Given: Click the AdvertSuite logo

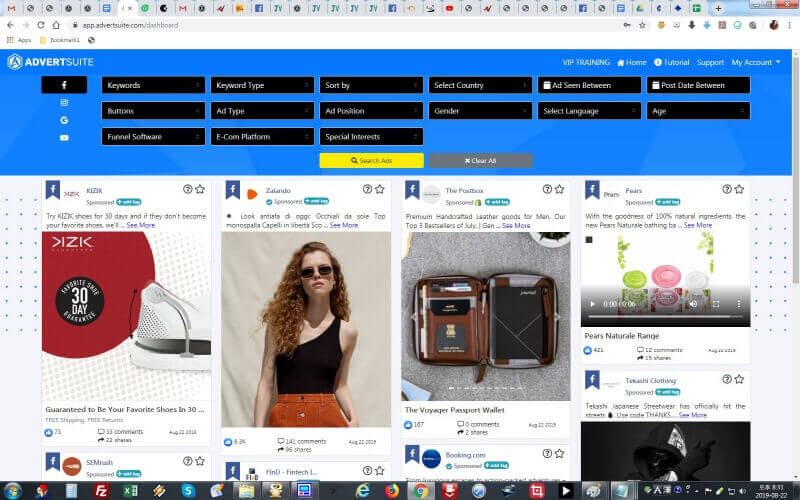Looking at the screenshot, I should click(x=51, y=62).
